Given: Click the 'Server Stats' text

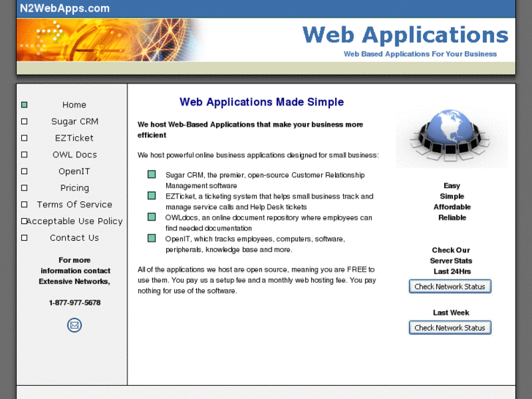Looking at the screenshot, I should [451, 261].
